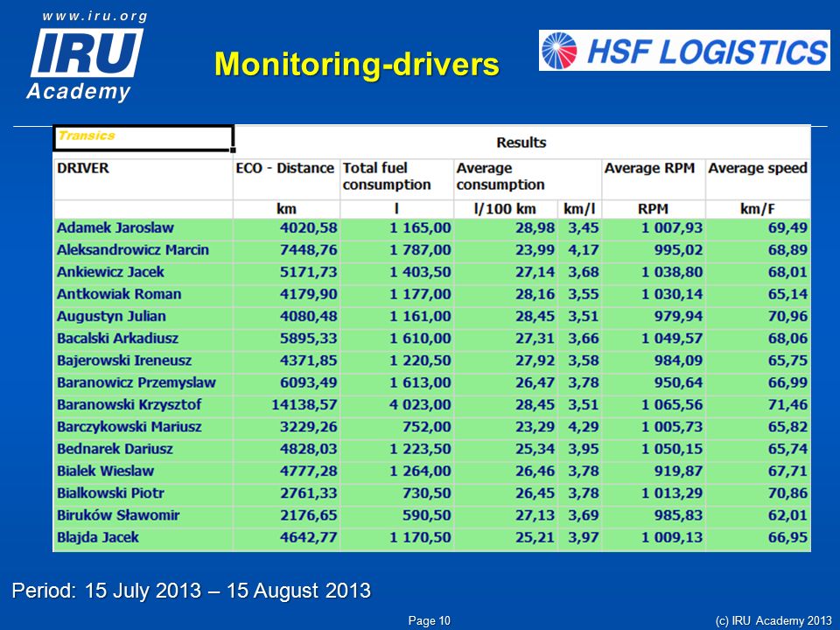Select driver Bialkowski Piotr
This screenshot has width=840, height=630.
point(110,493)
